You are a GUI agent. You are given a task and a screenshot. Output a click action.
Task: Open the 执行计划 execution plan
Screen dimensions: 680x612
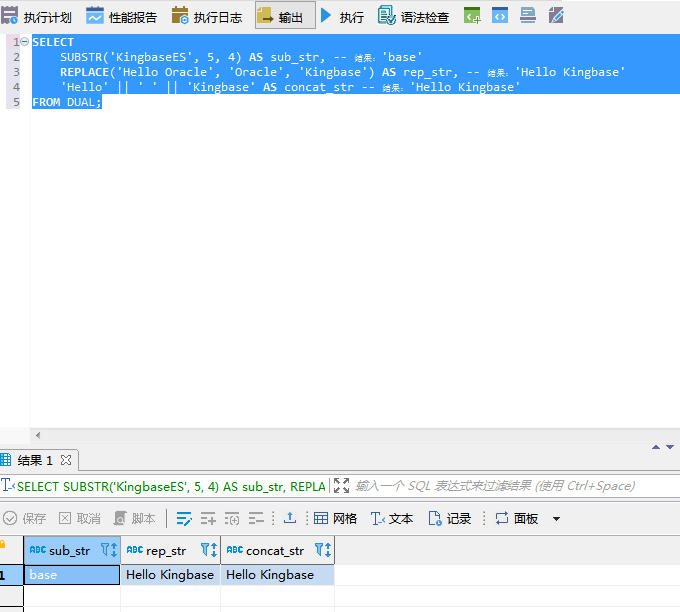37,17
